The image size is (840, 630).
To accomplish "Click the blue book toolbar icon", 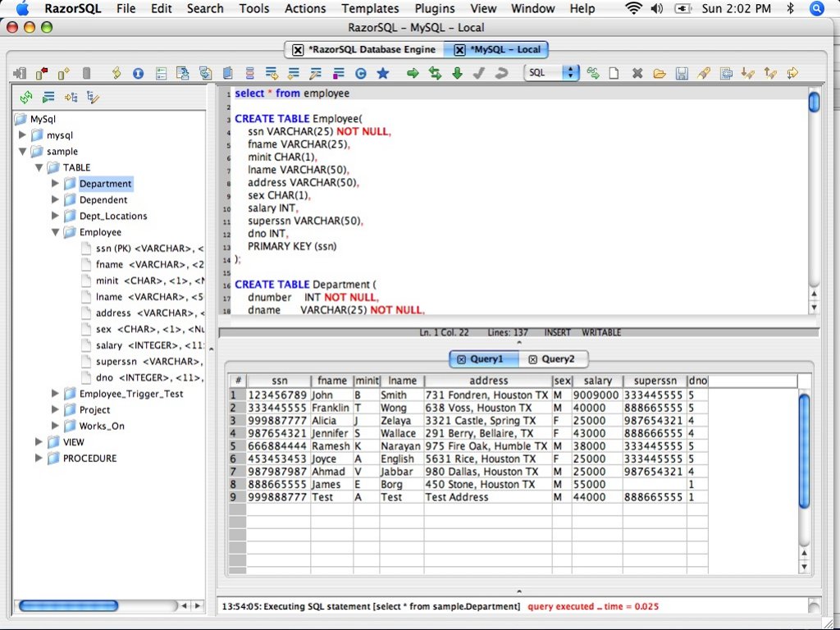I will (227, 73).
